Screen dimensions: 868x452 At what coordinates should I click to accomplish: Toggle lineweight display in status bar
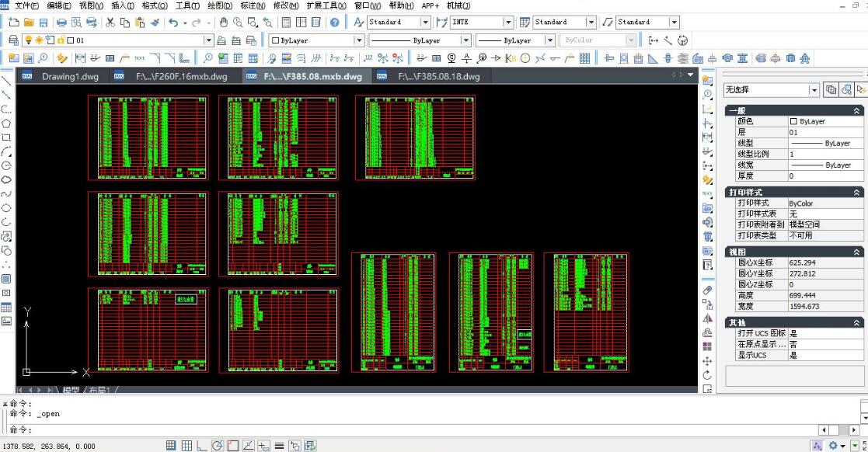click(x=279, y=446)
